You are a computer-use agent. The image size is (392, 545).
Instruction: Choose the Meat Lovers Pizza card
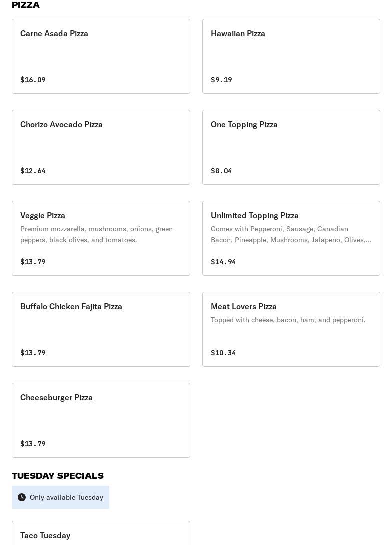coord(291,329)
